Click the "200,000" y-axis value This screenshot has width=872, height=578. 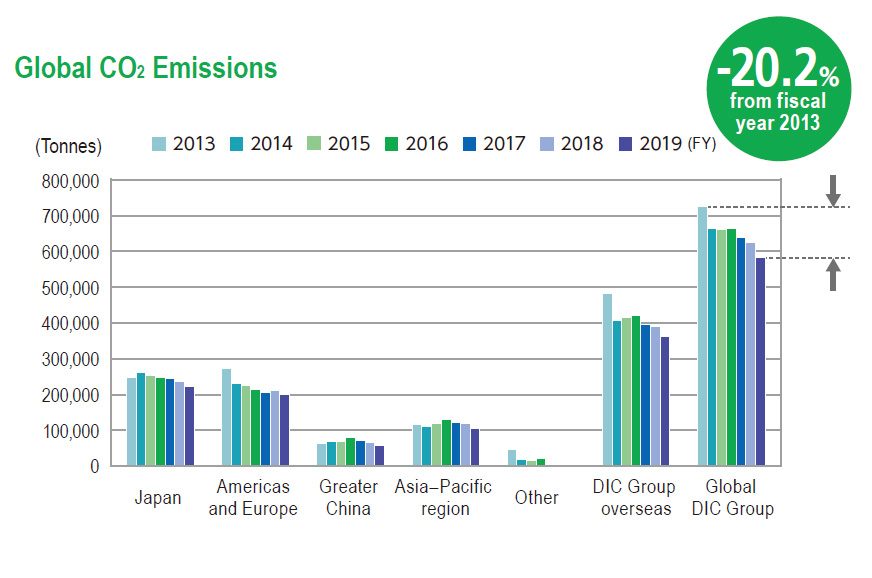pos(71,396)
